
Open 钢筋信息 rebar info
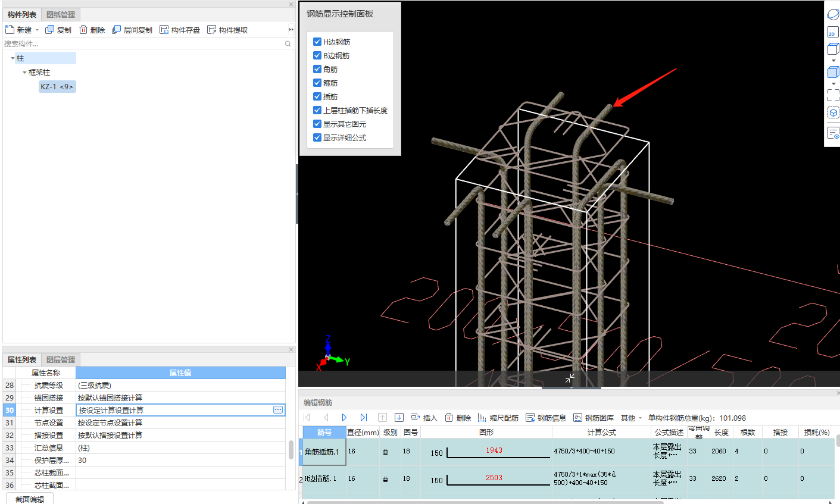(x=546, y=418)
